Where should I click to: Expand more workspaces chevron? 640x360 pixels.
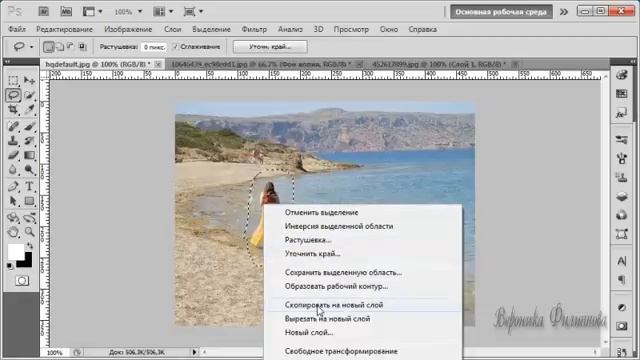click(x=564, y=12)
